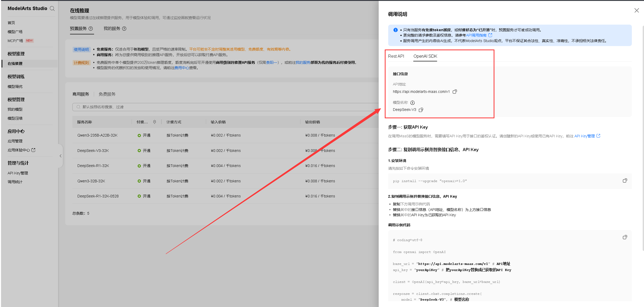Copy the pip install command

coord(625,181)
